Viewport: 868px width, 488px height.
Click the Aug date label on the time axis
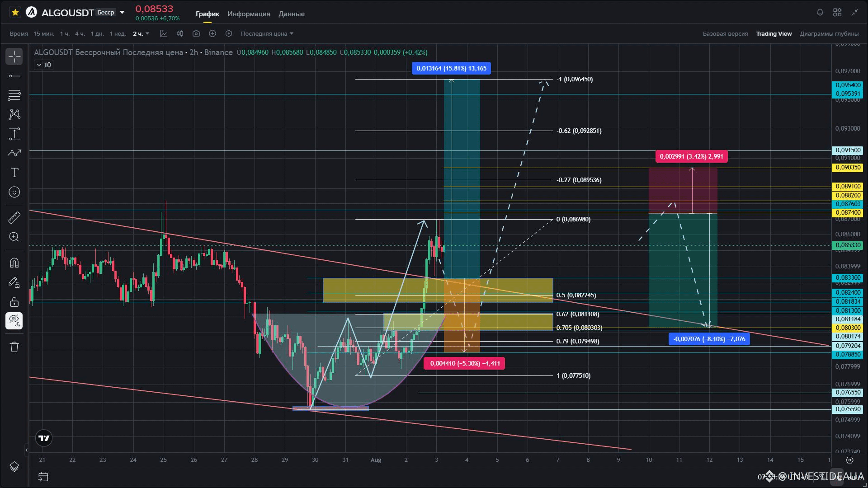(x=376, y=460)
